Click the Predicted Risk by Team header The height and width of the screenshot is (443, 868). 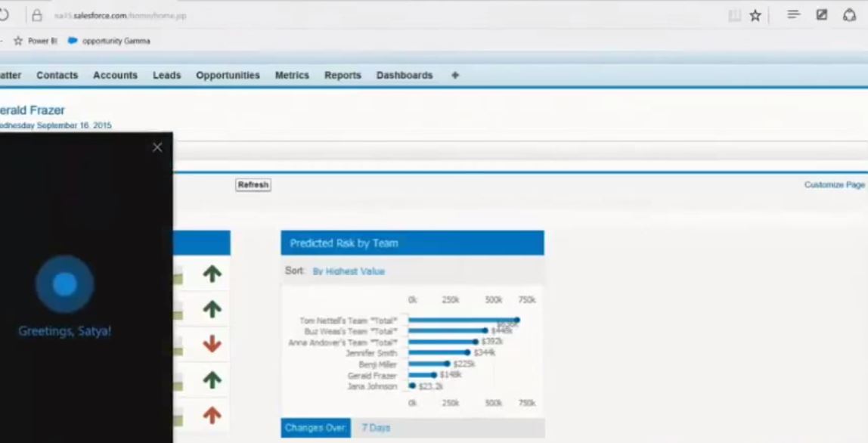(412, 243)
